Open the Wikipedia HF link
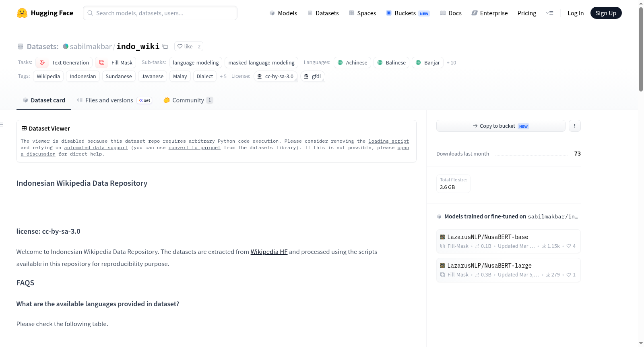 tap(269, 251)
